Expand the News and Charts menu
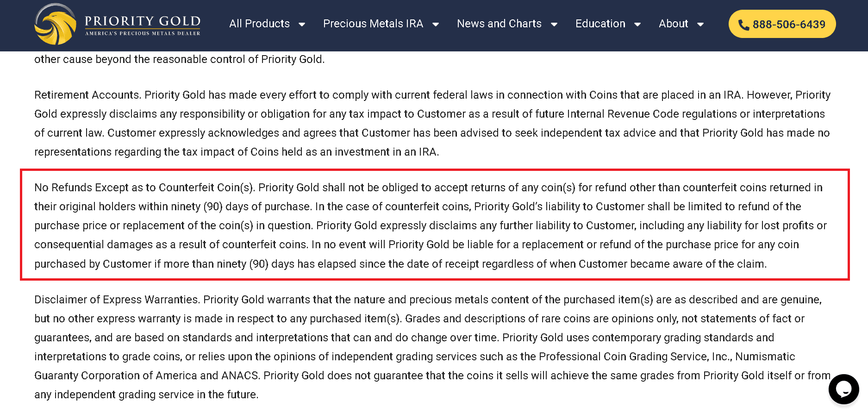The width and height of the screenshot is (868, 414). tap(554, 24)
